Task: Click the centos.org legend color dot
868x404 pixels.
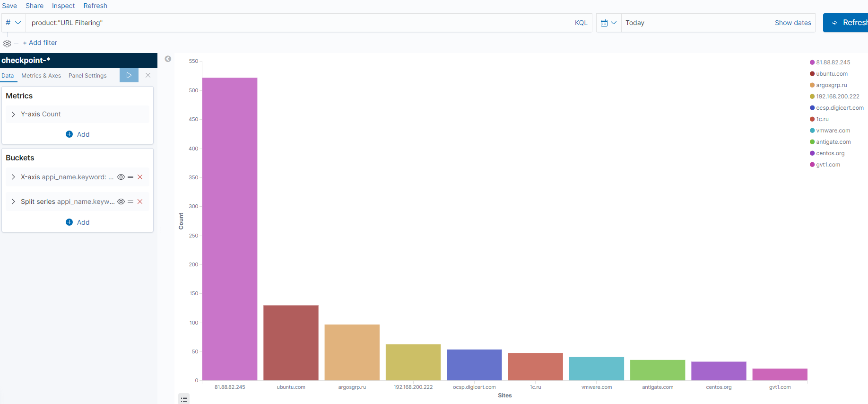Action: (x=812, y=153)
